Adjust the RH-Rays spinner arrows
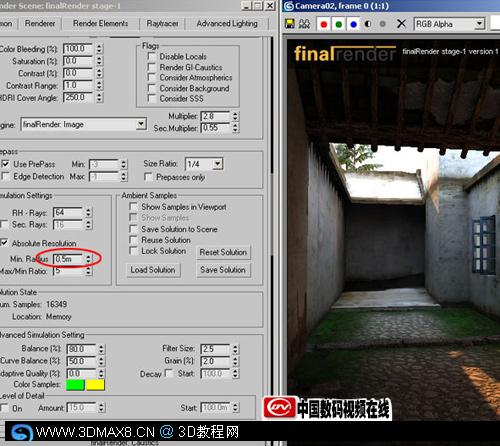Screen dimensions: 500x446 point(88,213)
